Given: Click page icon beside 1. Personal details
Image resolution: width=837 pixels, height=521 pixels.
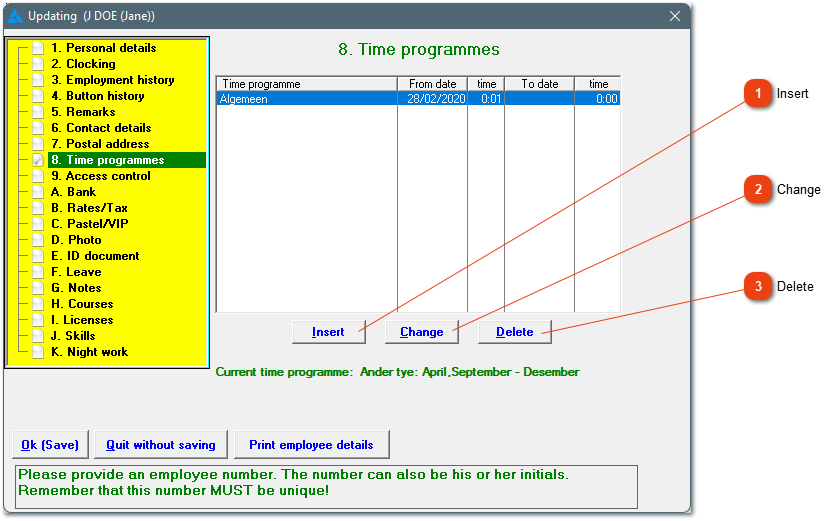Looking at the screenshot, I should 38,48.
